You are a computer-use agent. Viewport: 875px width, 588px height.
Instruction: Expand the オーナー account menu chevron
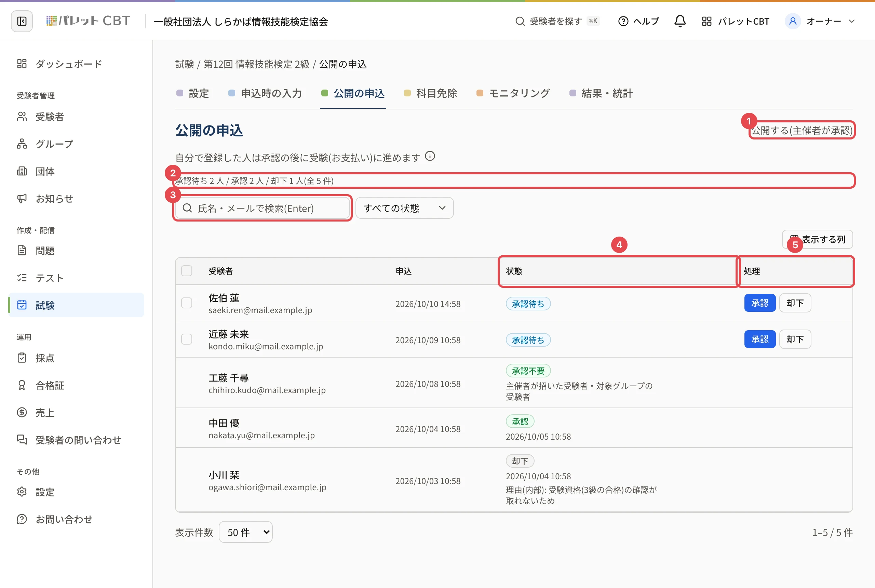tap(852, 22)
